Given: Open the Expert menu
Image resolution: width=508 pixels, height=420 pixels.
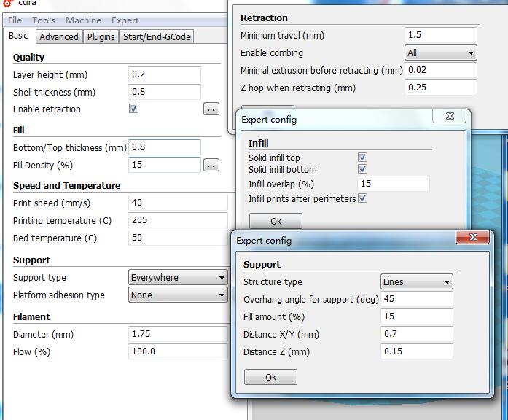Looking at the screenshot, I should coord(125,20).
